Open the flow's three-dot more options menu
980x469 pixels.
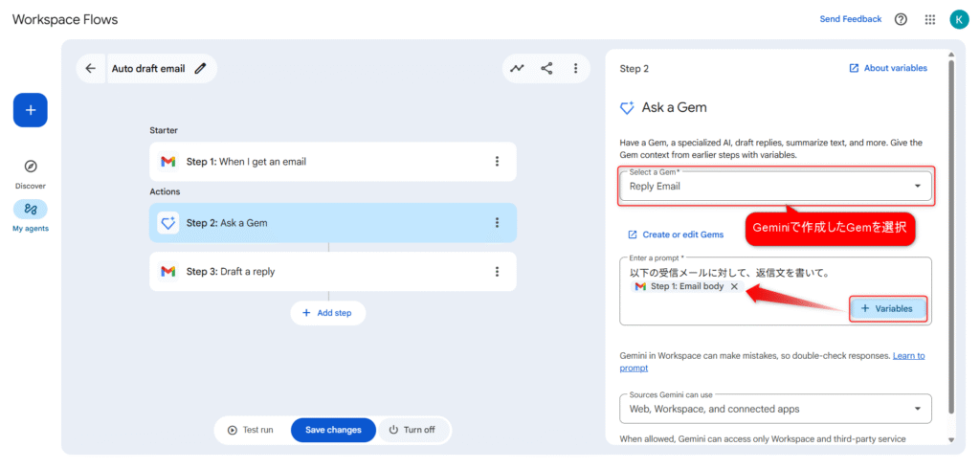[575, 68]
